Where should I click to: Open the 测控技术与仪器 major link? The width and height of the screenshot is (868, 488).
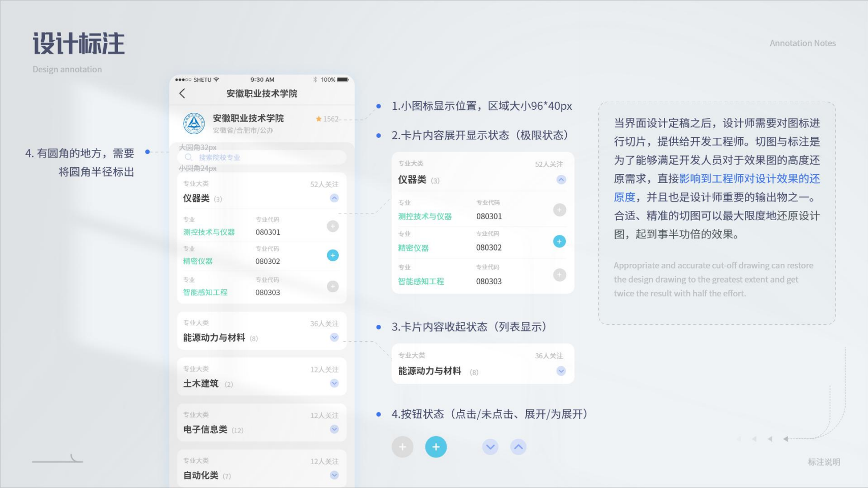(208, 232)
